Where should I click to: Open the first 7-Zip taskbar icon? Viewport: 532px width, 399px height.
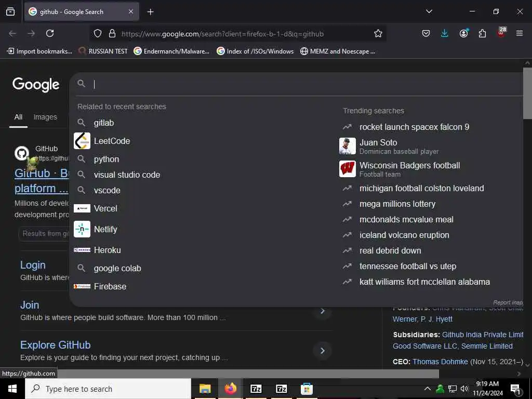[256, 389]
